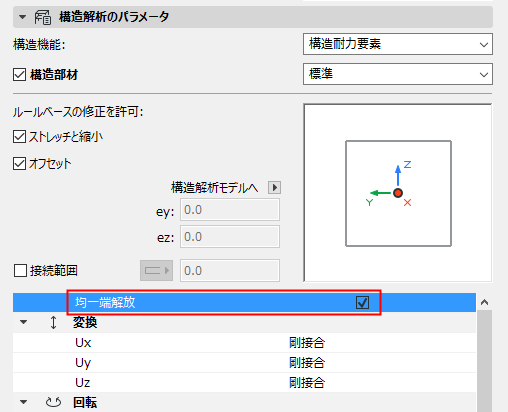Enable the 接続範囲 checkbox
This screenshot has width=508, height=412.
[20, 271]
